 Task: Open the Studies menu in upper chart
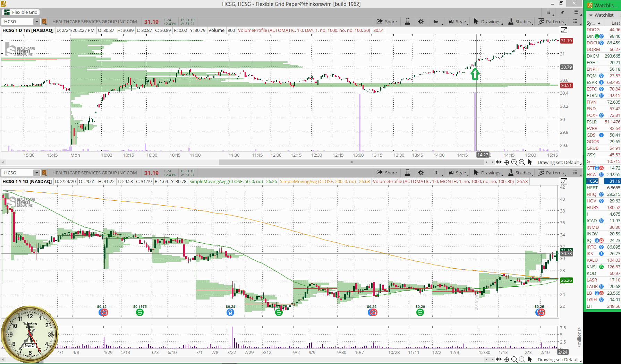[520, 21]
